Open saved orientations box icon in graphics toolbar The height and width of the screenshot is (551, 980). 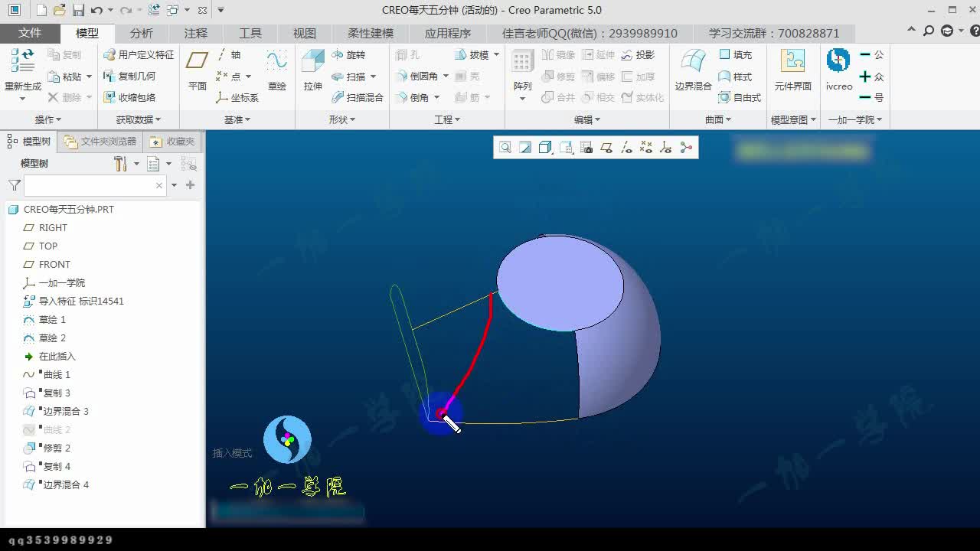point(566,148)
